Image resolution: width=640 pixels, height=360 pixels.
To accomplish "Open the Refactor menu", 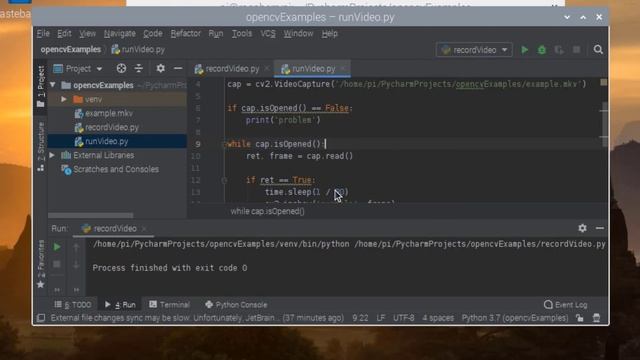I will point(186,33).
